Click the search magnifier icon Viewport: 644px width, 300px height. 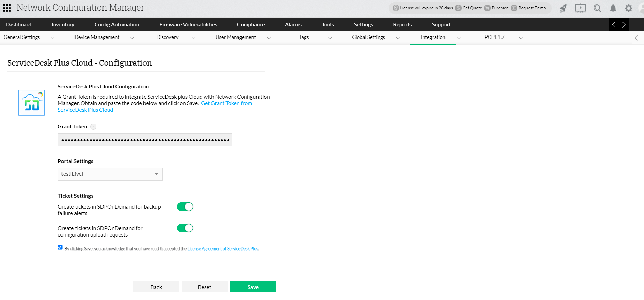[597, 8]
